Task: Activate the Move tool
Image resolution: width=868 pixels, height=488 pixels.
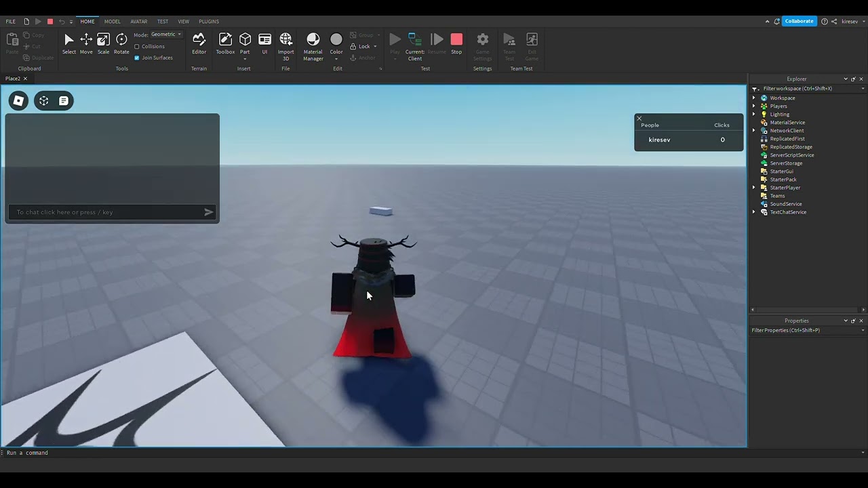Action: pos(86,44)
